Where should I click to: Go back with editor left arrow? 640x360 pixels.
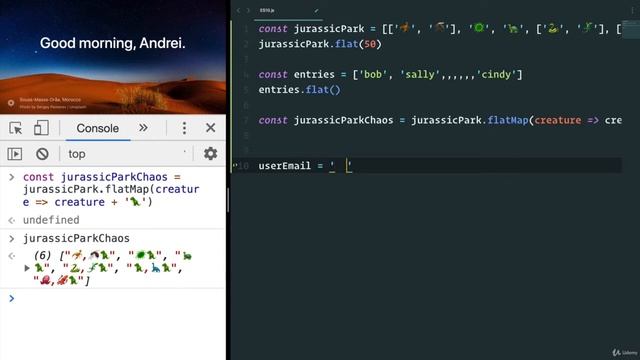pos(238,11)
